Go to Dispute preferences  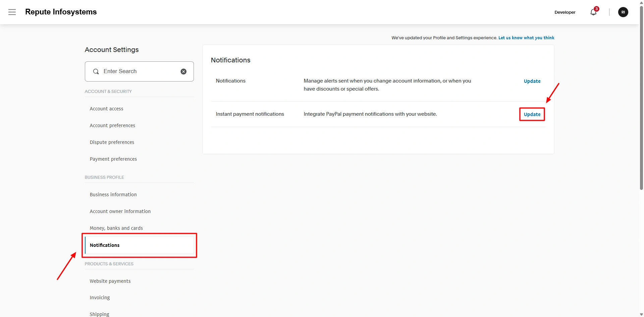pos(112,142)
